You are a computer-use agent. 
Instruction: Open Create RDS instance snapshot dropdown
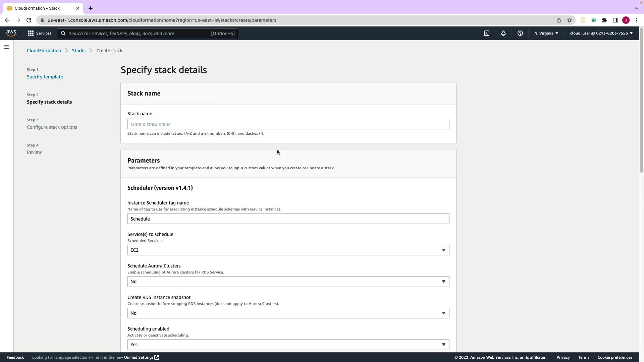(288, 313)
